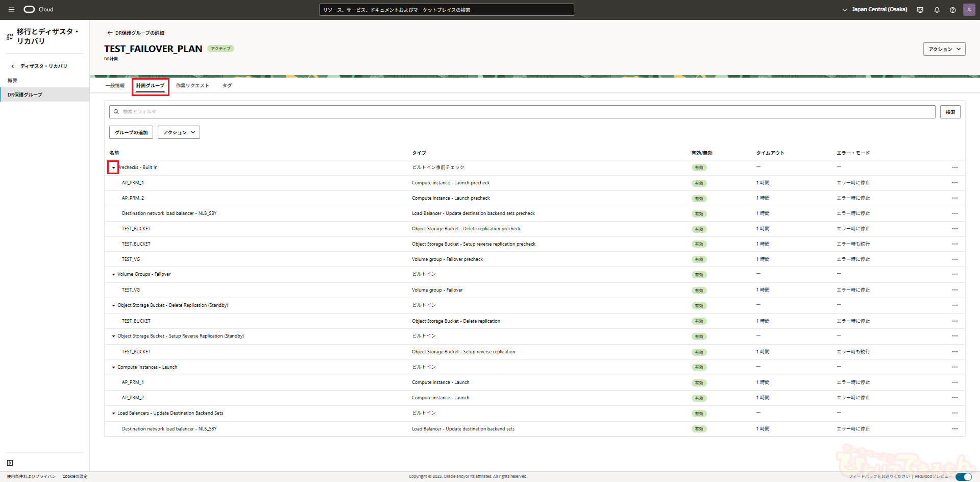Open the help question mark icon
This screenshot has width=980, height=482.
pyautogui.click(x=952, y=10)
